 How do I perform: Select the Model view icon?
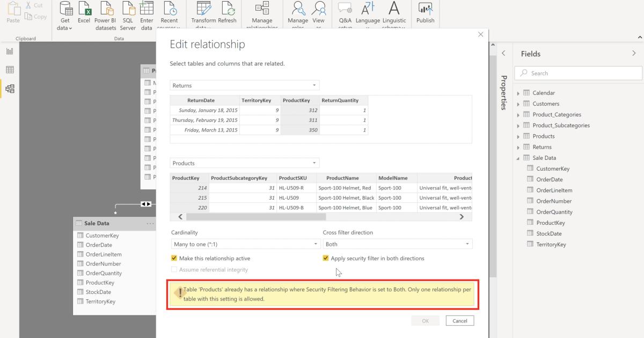(x=9, y=89)
